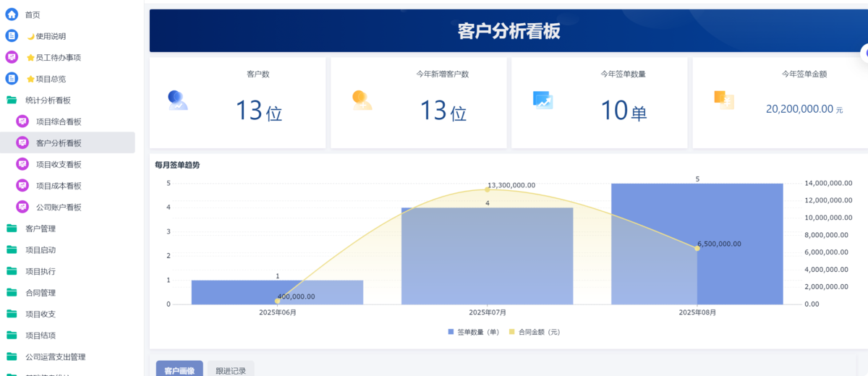The height and width of the screenshot is (376, 868).
Task: Switch to the 客户画像 tab
Action: tap(179, 369)
